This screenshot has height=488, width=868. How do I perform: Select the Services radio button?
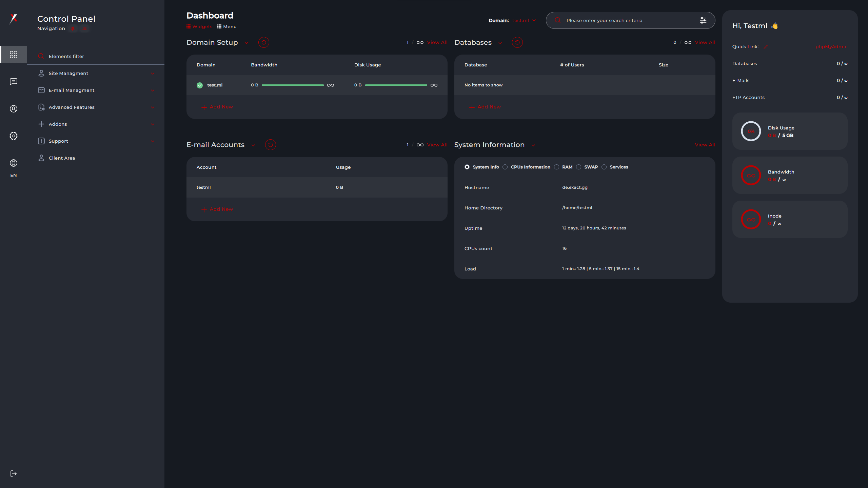click(x=604, y=167)
